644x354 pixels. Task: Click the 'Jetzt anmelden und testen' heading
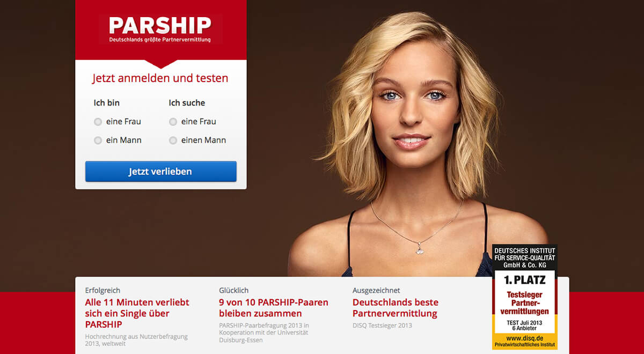[160, 78]
